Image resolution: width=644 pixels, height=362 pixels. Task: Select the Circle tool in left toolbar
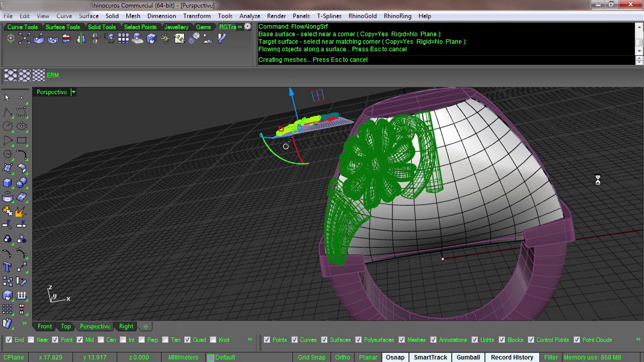tap(8, 126)
